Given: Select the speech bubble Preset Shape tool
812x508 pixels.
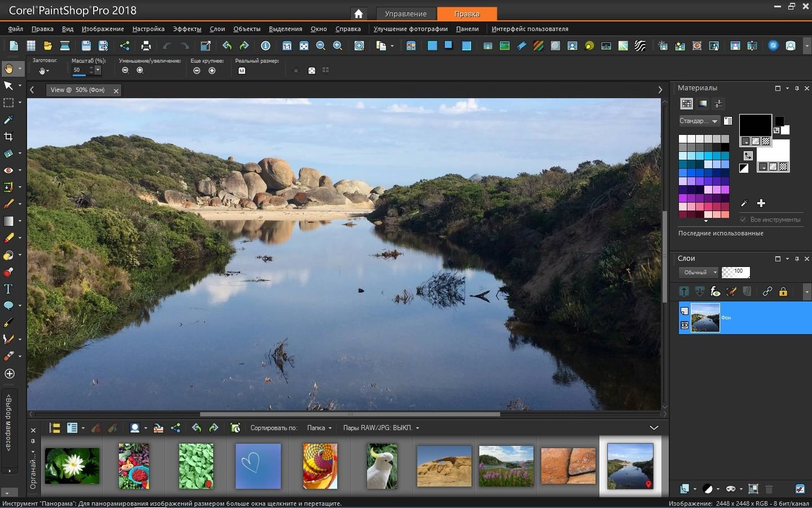Looking at the screenshot, I should pos(8,306).
